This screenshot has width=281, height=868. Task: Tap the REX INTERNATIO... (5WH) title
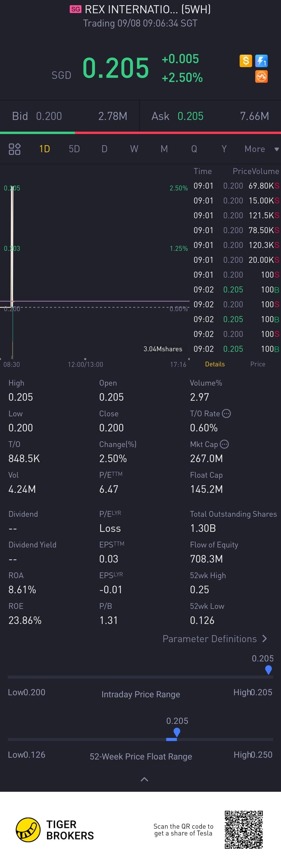point(148,9)
